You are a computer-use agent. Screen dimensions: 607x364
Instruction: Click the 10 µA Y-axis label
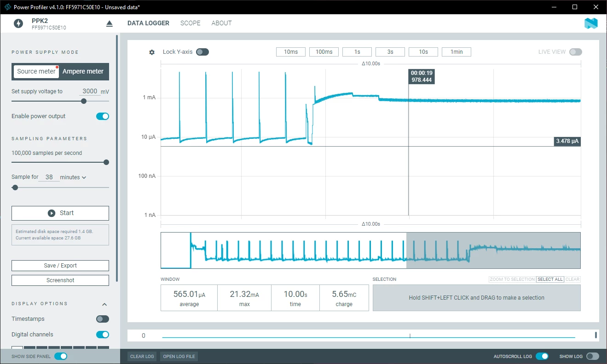[149, 137]
